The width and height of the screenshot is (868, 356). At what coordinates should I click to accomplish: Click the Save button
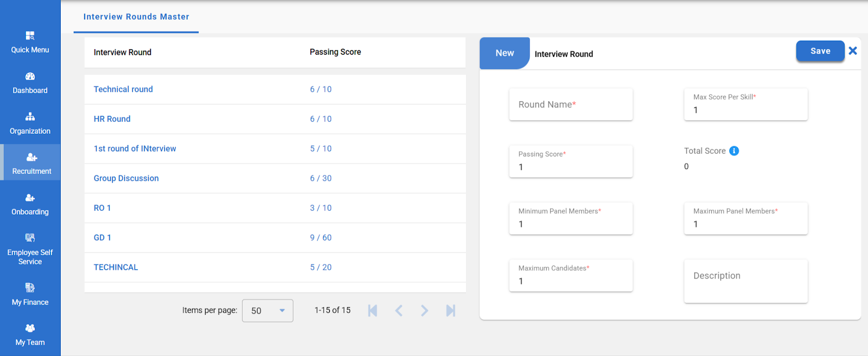click(820, 51)
